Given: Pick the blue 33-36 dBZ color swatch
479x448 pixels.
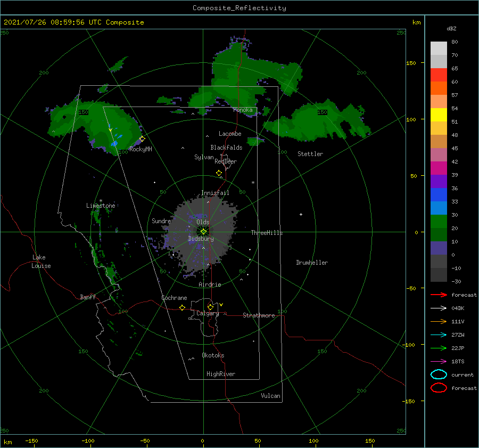Looking at the screenshot, I should pos(439,195).
